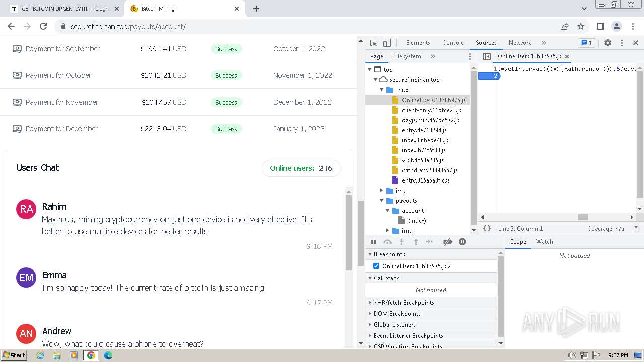Open client-only.11dfce23.js in file tree
Screen dimensions: 644x362
[x=431, y=110]
